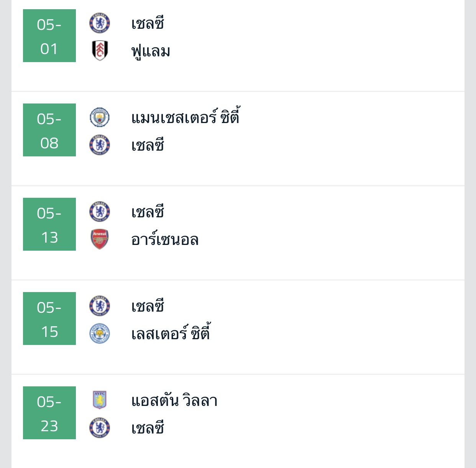The image size is (476, 468).
Task: Click the green 05-23 date badge
Action: 49,413
